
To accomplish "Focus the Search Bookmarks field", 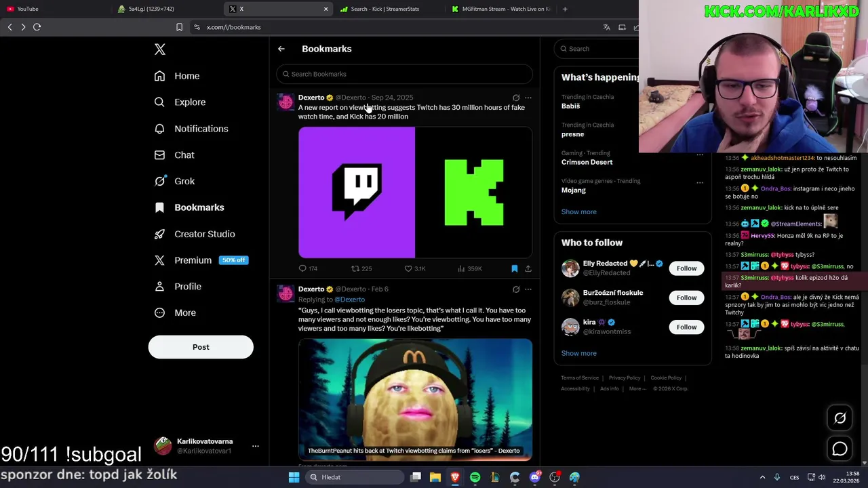I will coord(404,74).
